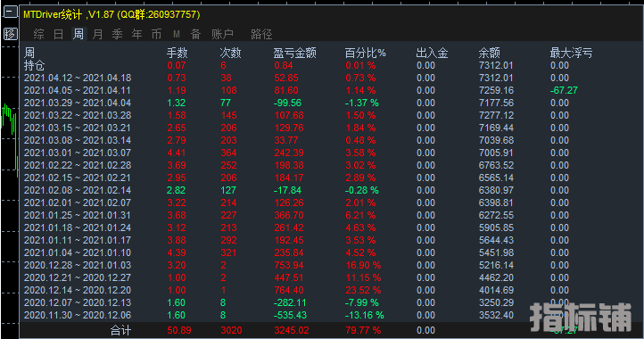Viewport: 644px width, 339px height.
Task: Click the 百分比% column header
Action: (x=365, y=53)
